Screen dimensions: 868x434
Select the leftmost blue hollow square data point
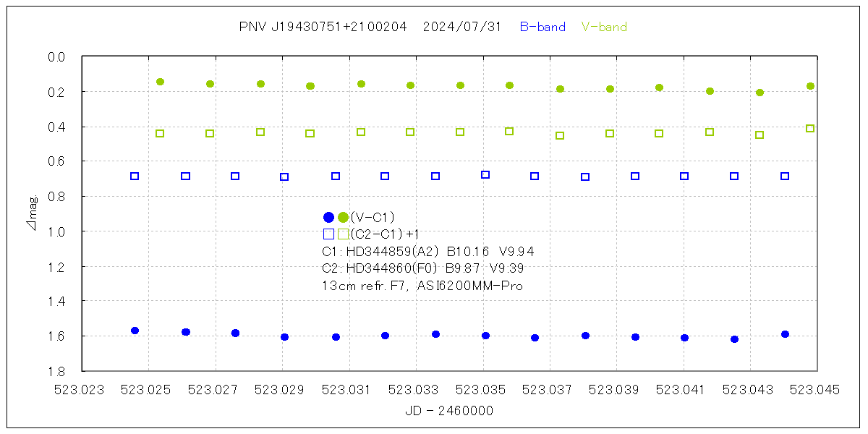coord(135,176)
